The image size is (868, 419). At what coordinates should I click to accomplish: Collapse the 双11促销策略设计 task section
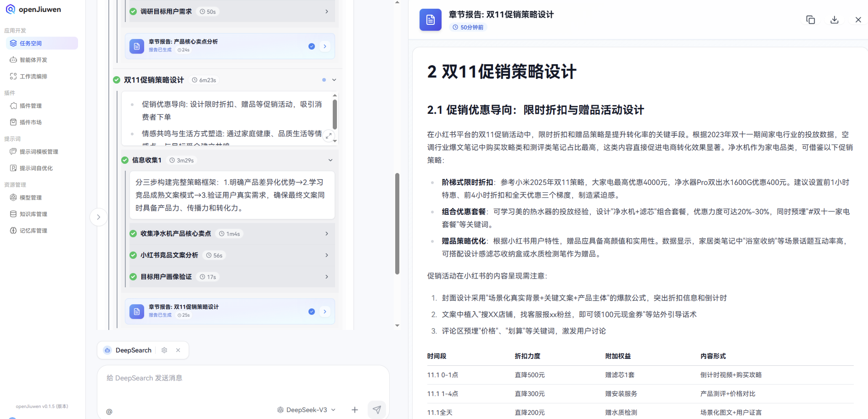click(333, 80)
